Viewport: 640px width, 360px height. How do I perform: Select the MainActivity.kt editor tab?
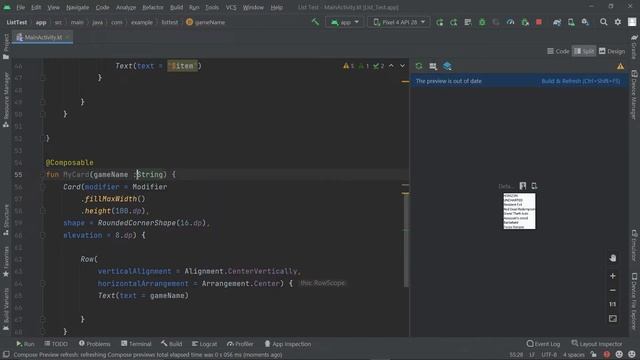42,37
